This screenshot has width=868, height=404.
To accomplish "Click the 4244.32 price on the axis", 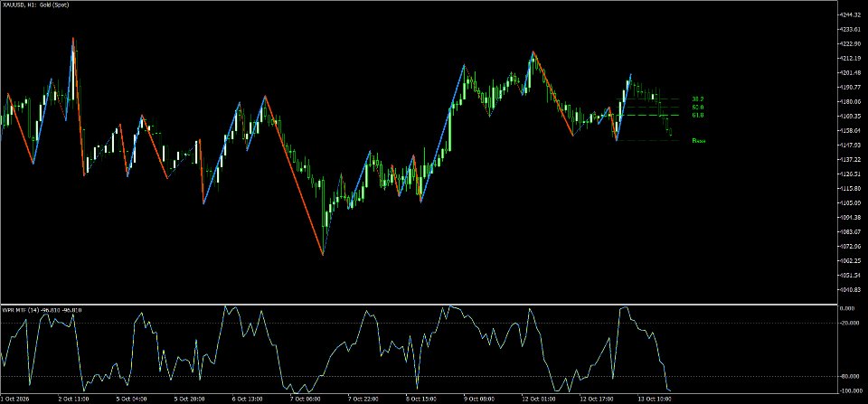I will (849, 14).
